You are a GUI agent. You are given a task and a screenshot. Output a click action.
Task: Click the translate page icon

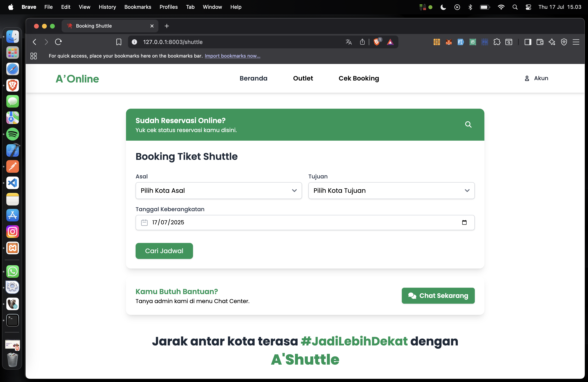[349, 42]
